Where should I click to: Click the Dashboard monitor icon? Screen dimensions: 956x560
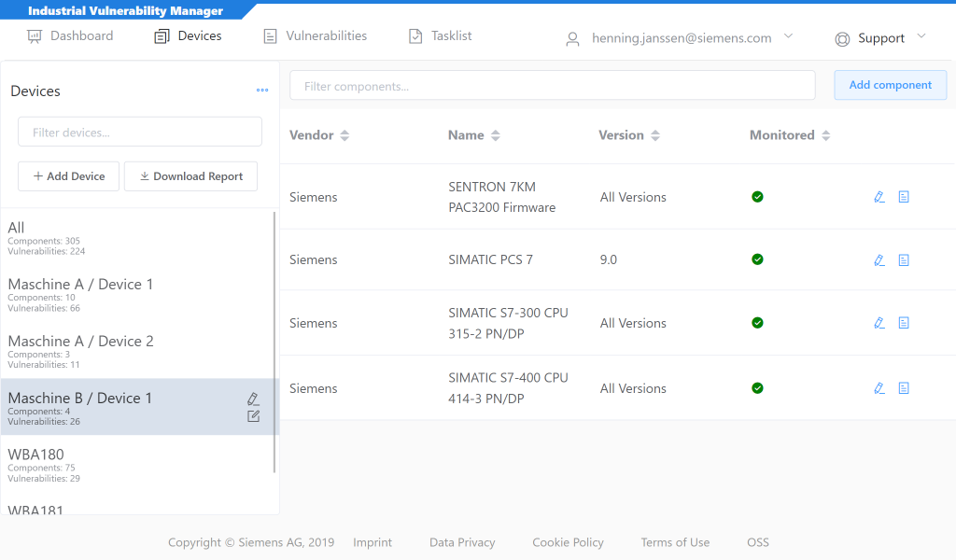[x=35, y=36]
